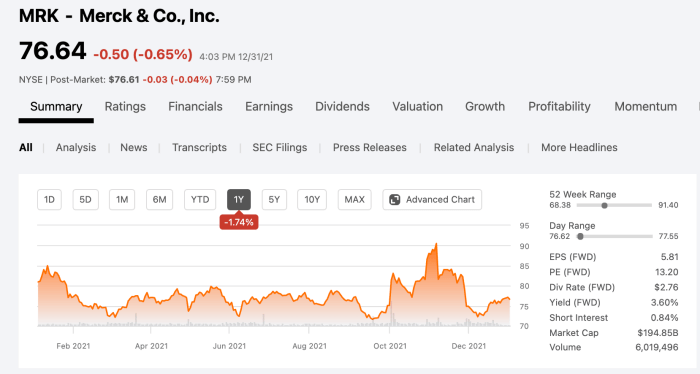700x374 pixels.
Task: Open the Advanced Chart button
Action: [x=432, y=199]
